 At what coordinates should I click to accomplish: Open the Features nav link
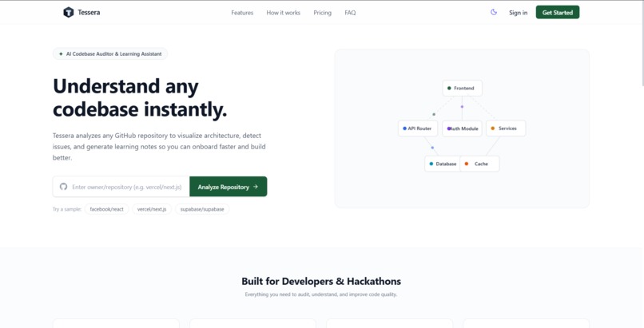[242, 13]
